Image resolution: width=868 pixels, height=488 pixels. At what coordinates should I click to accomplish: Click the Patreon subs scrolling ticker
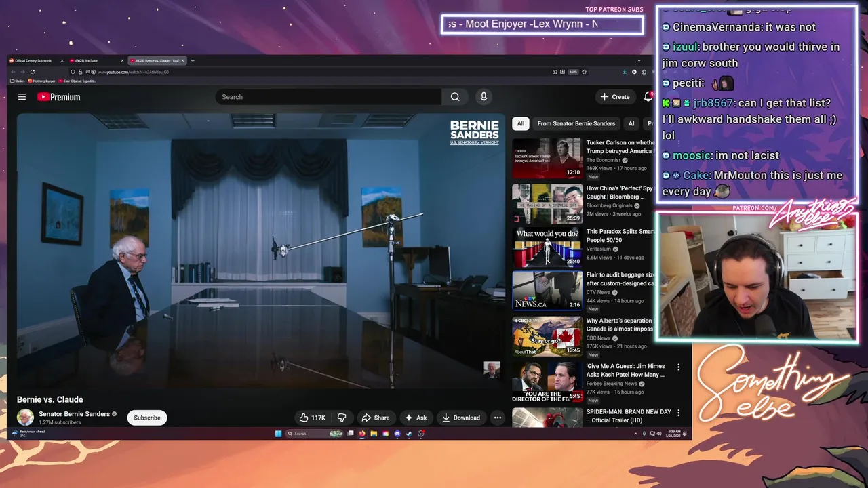click(542, 24)
